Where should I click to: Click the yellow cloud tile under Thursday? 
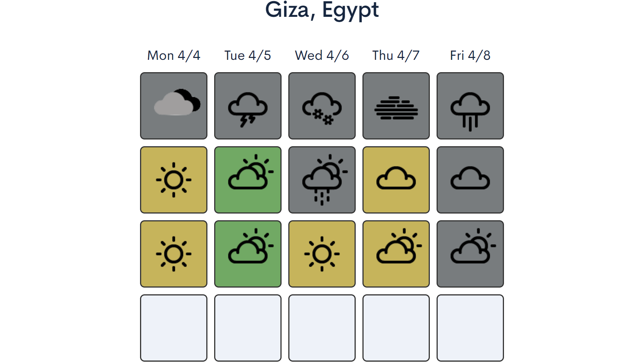pyautogui.click(x=396, y=180)
